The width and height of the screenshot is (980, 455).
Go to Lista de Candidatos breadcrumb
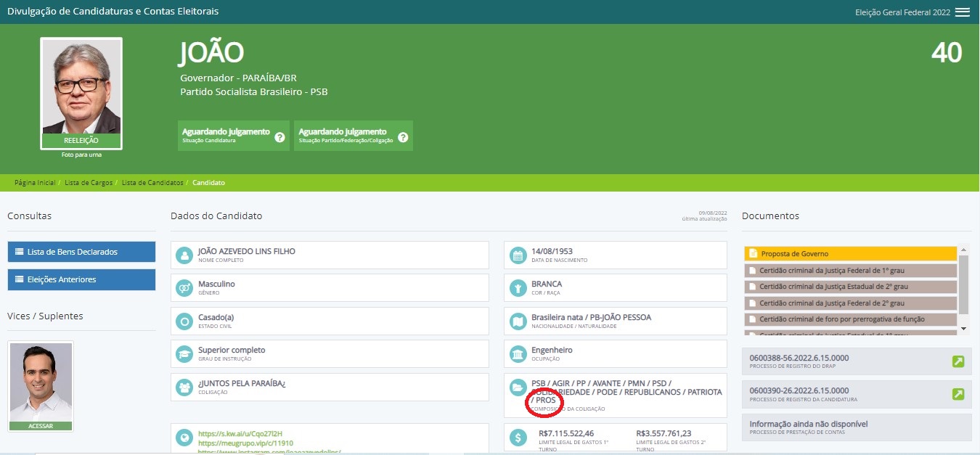pyautogui.click(x=152, y=183)
